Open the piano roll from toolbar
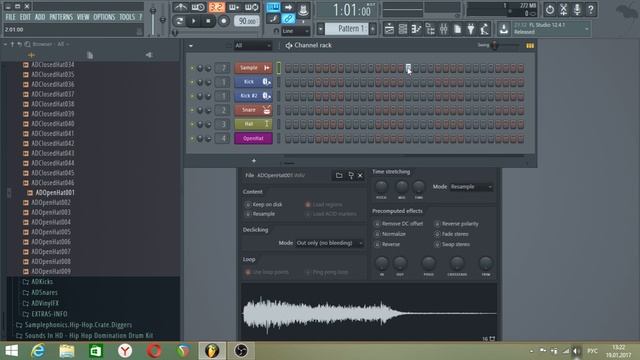Image resolution: width=640 pixels, height=360 pixels. [x=416, y=29]
